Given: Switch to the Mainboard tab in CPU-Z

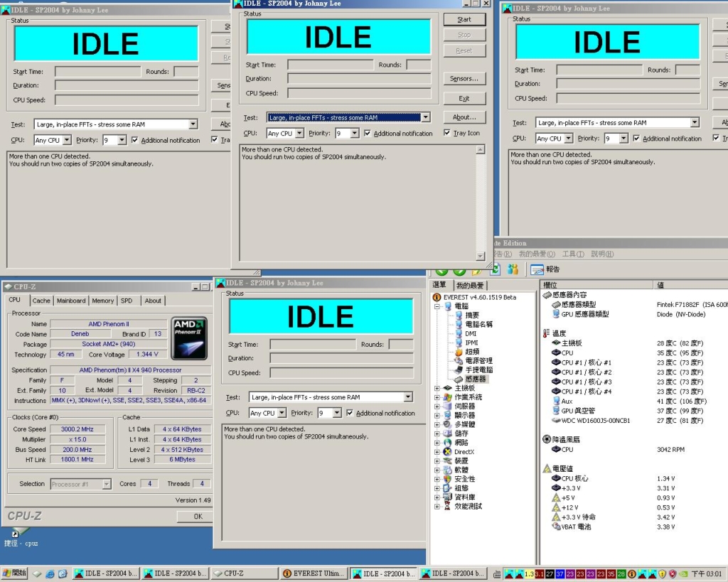Looking at the screenshot, I should pos(71,301).
